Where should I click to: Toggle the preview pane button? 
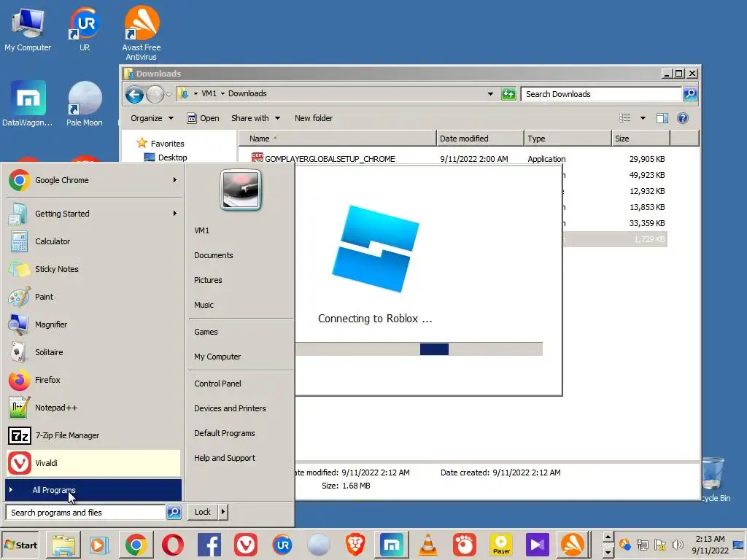coord(662,118)
